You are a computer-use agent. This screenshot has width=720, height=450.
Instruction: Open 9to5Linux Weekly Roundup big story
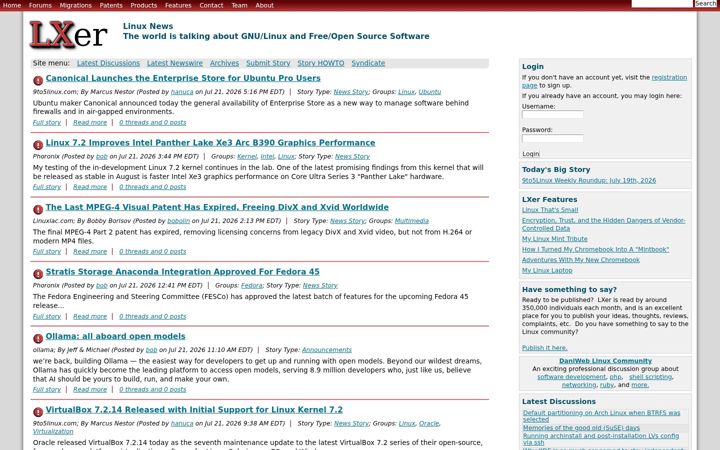tap(589, 180)
